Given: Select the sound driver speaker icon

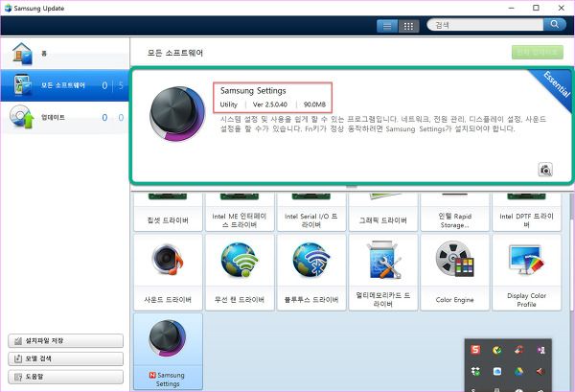Looking at the screenshot, I should (x=168, y=261).
